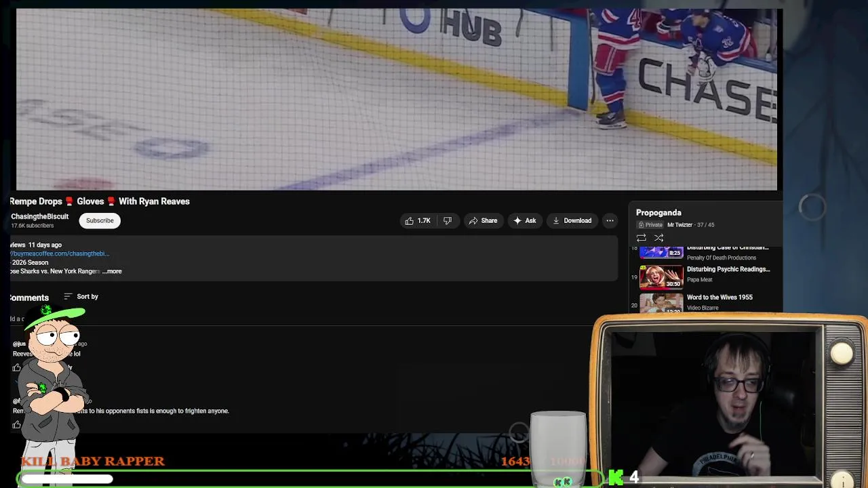Dislike the video using the thumbs-down icon
The image size is (868, 488).
point(448,220)
